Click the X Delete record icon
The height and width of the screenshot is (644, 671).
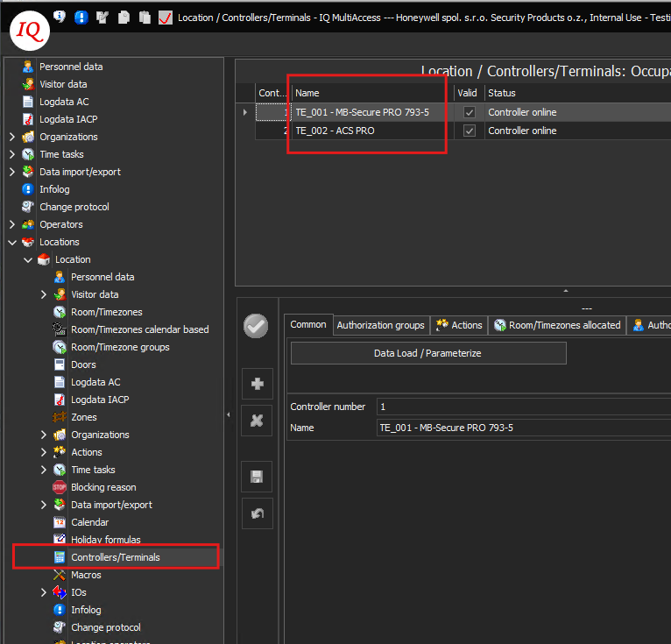[x=257, y=421]
